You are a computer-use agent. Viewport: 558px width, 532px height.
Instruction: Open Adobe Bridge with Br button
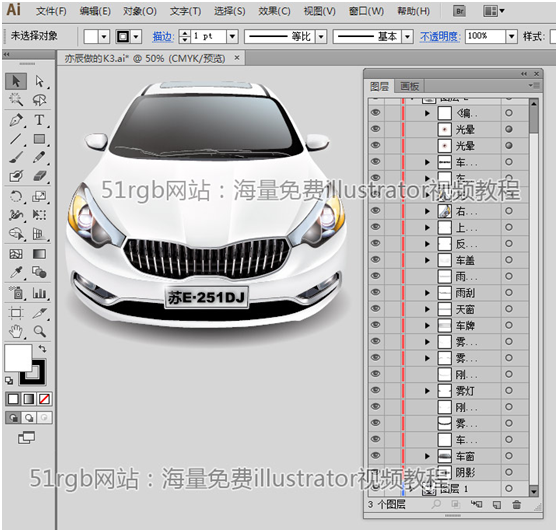[x=460, y=11]
